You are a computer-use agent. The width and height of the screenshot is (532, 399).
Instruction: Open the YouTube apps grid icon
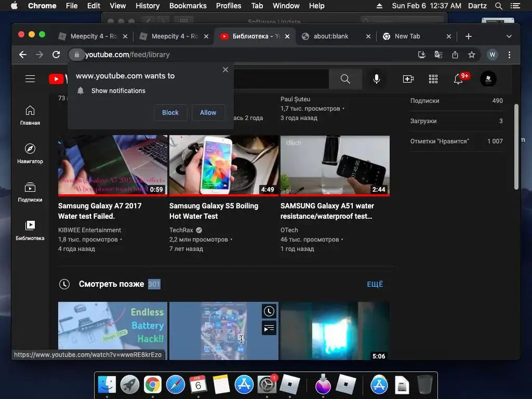point(433,79)
